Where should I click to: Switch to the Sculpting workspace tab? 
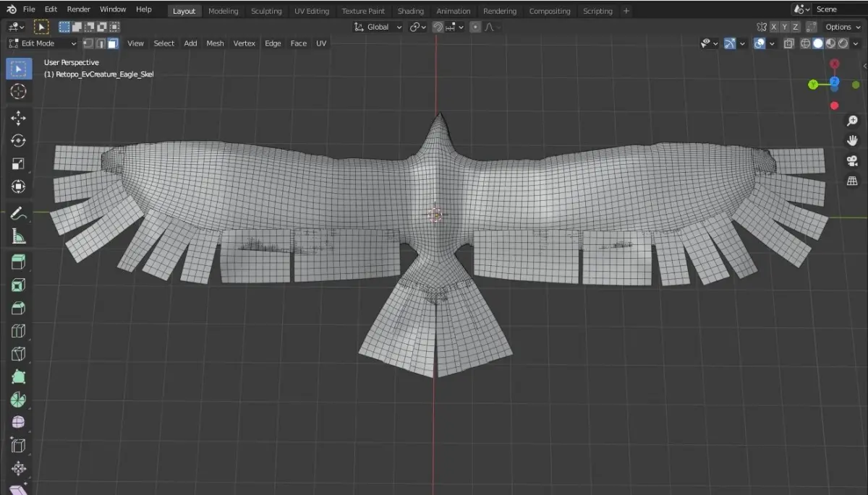(266, 11)
